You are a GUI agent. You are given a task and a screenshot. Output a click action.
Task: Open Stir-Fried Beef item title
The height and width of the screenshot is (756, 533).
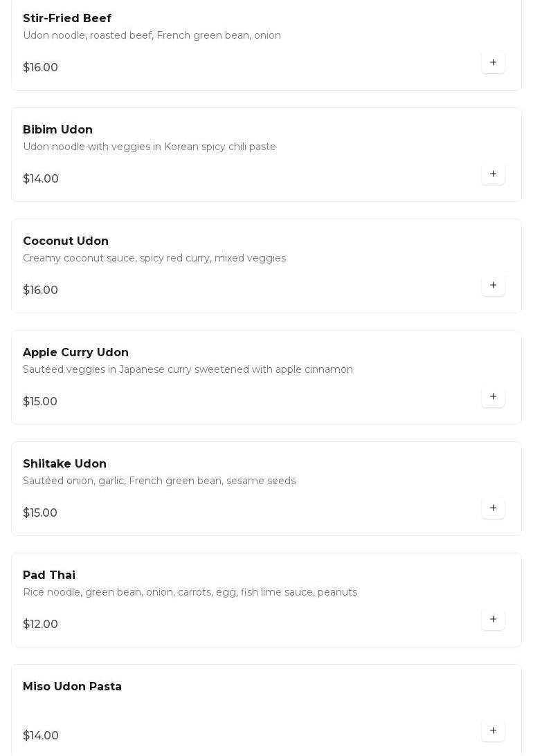point(67,19)
